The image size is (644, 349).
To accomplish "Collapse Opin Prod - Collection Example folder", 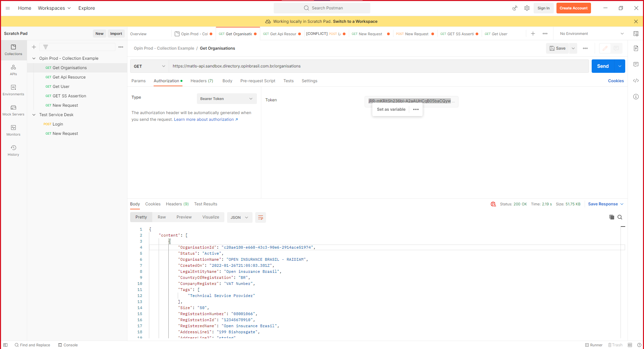I will coord(34,58).
